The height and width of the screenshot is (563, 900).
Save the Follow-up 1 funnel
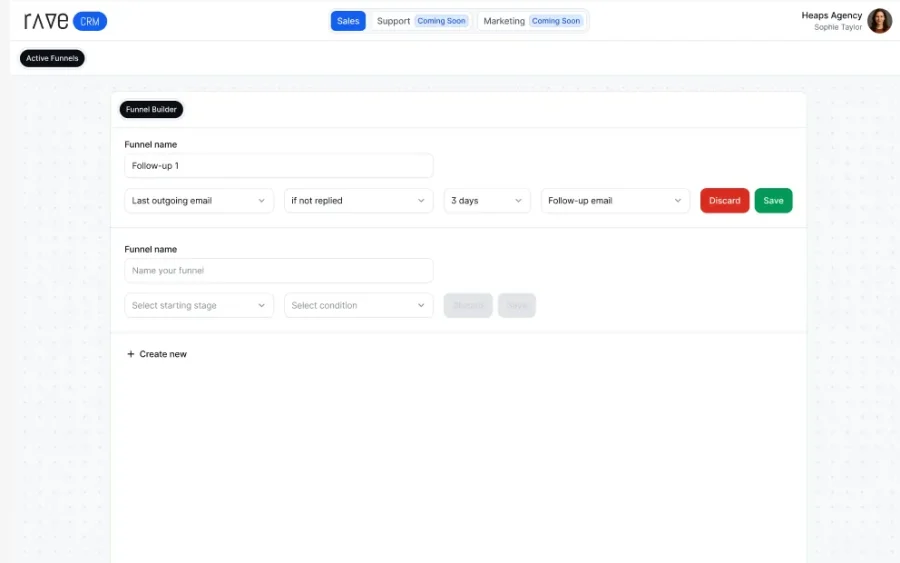773,201
